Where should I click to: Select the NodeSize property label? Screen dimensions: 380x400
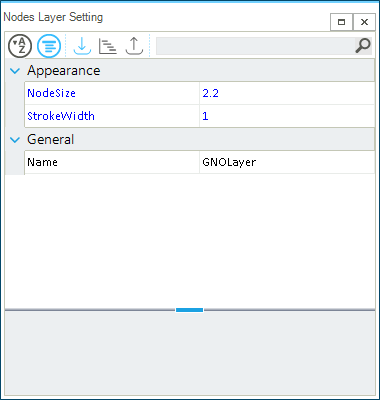51,93
